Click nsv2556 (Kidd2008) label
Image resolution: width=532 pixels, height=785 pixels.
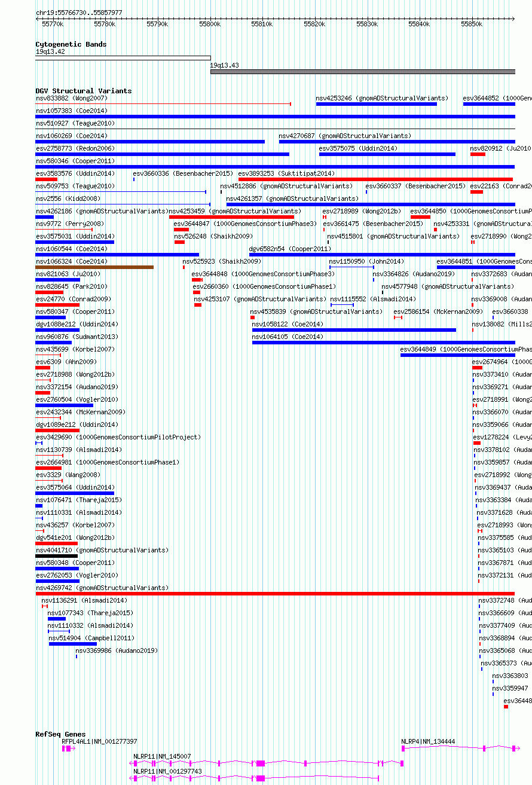[68, 198]
